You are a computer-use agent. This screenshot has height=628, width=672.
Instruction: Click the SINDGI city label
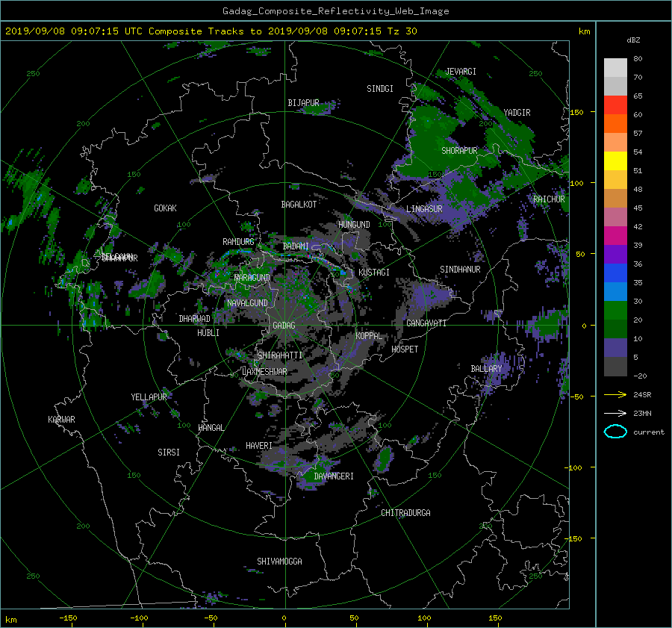tap(380, 89)
